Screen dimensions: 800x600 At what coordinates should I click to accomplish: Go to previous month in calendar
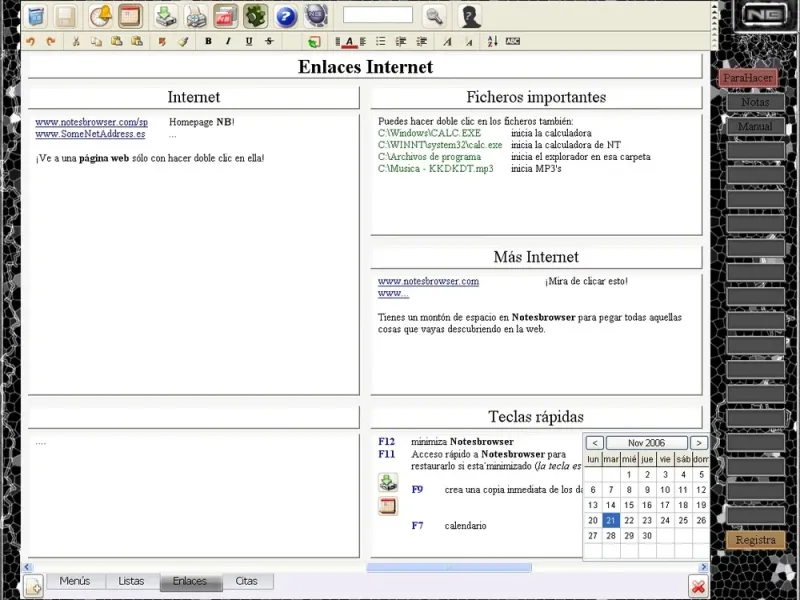click(x=594, y=443)
